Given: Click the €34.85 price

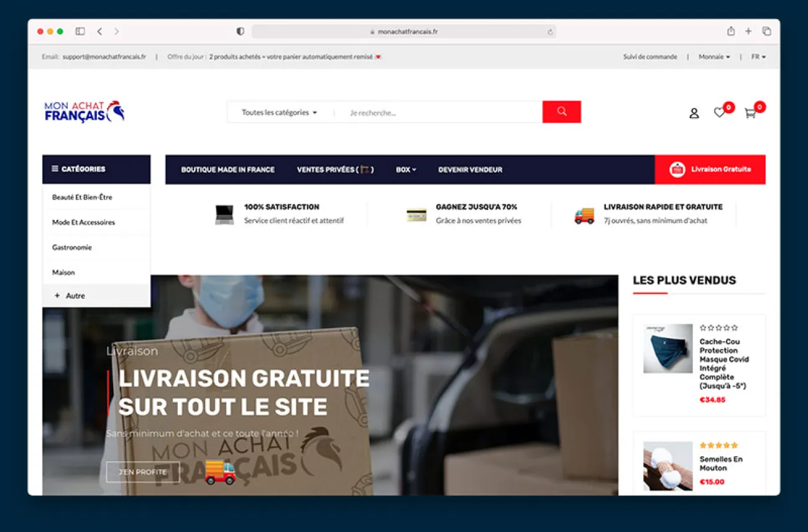Looking at the screenshot, I should pos(712,400).
